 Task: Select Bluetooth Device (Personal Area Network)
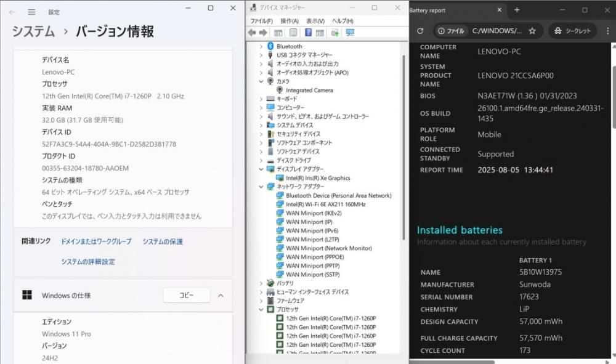click(338, 195)
